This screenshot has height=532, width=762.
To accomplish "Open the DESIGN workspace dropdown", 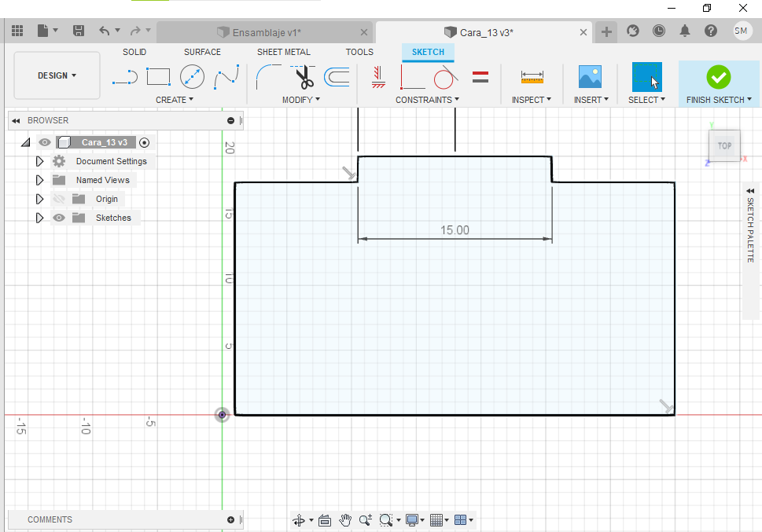I will (57, 75).
